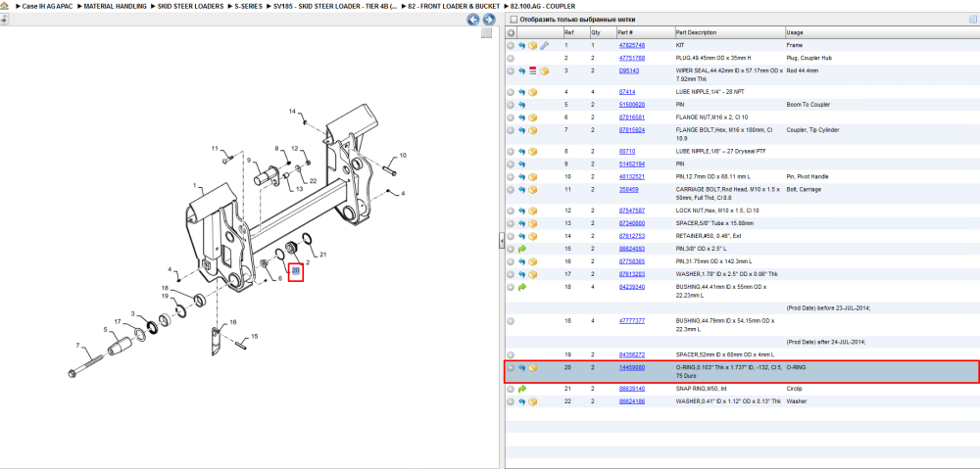Select circle toggle for LUBE NIPPLE 89710 row

click(511, 151)
